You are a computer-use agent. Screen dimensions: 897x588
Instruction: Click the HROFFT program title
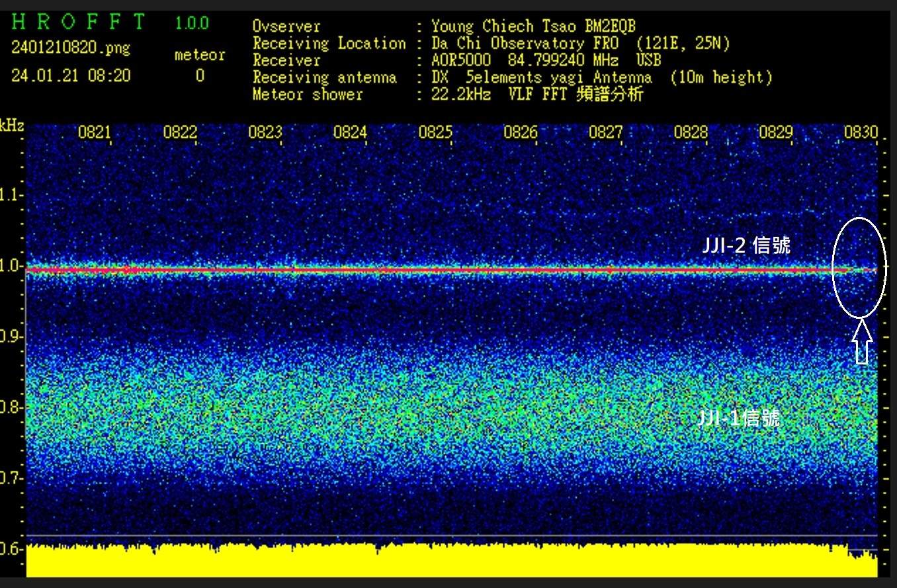click(x=78, y=23)
